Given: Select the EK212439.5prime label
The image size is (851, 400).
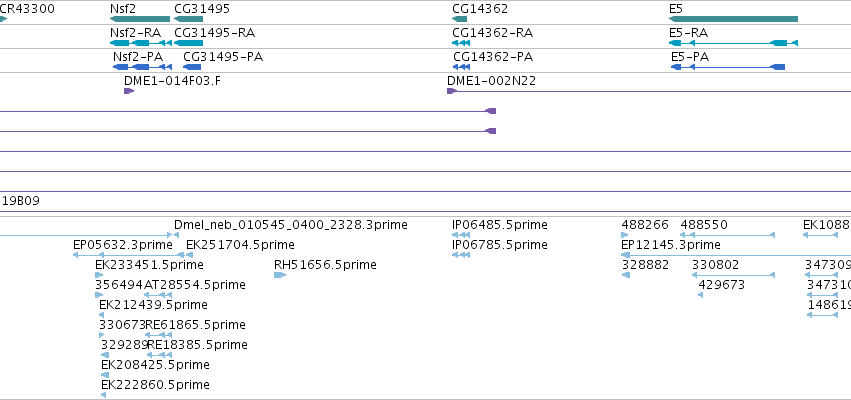Looking at the screenshot, I should (153, 304).
